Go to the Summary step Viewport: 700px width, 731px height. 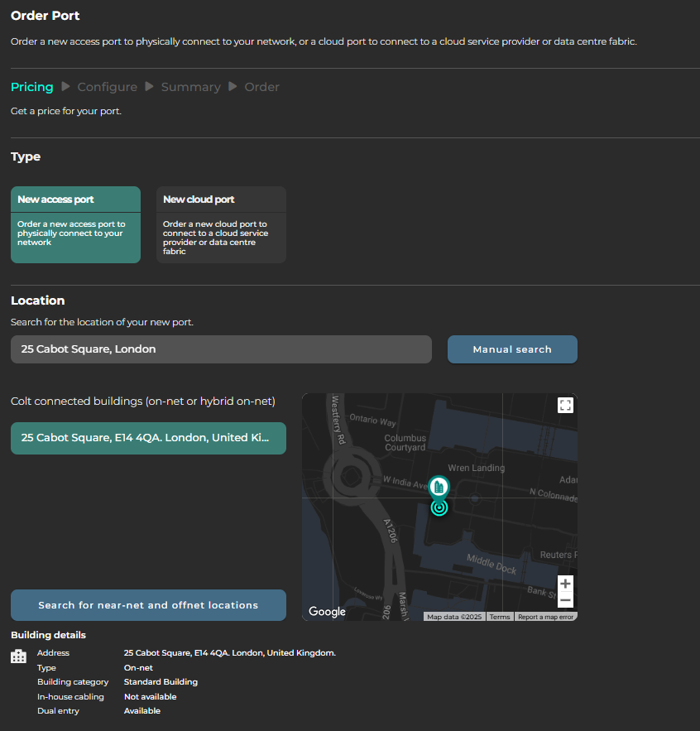coord(190,87)
